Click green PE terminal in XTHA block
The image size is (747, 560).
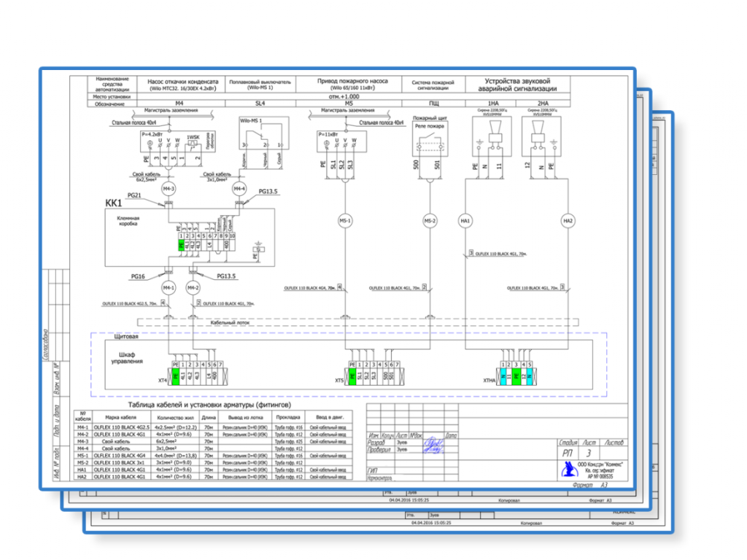[516, 376]
